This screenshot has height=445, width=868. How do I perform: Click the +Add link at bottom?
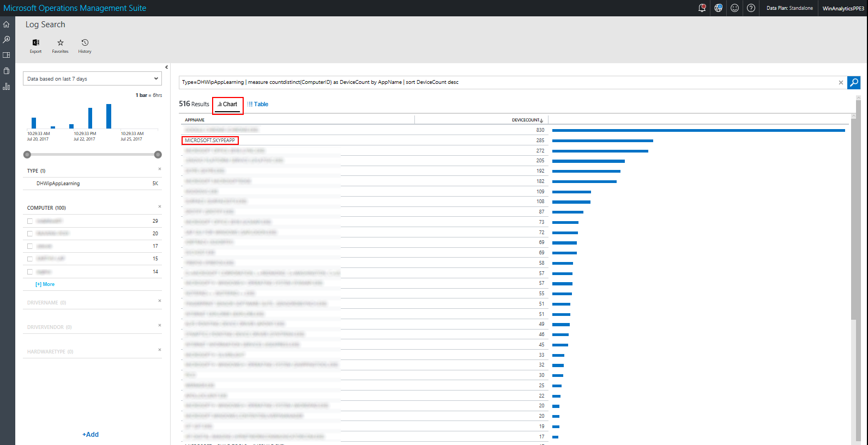91,435
